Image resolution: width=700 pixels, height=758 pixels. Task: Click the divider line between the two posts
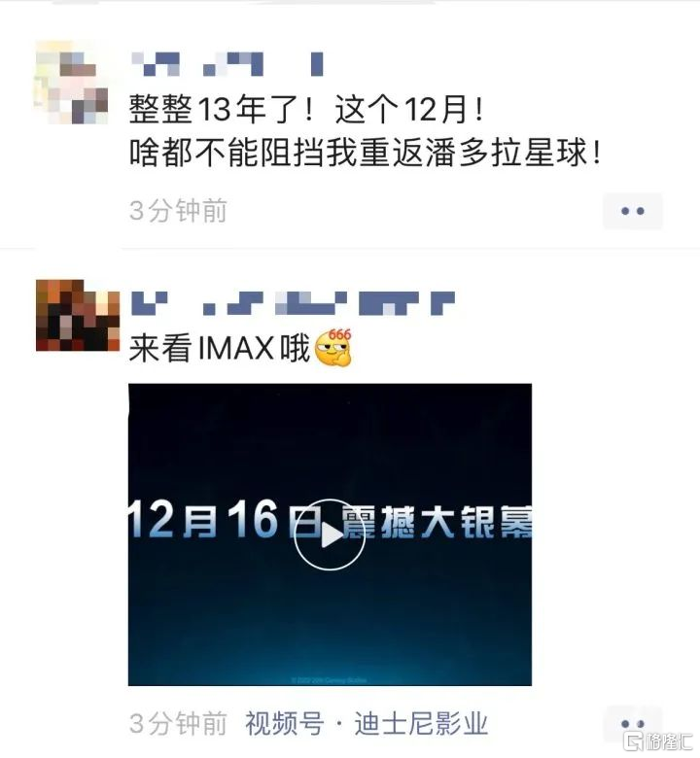point(350,249)
